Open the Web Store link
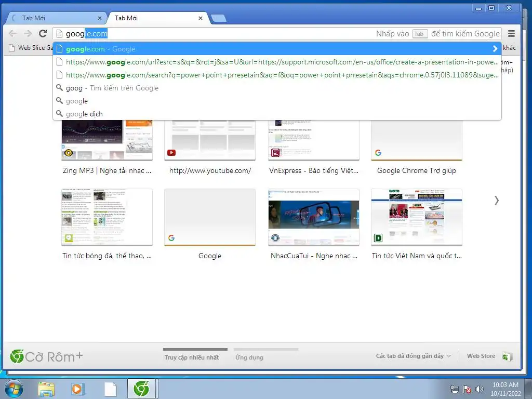Screen dimensions: 532x399 (x=481, y=356)
